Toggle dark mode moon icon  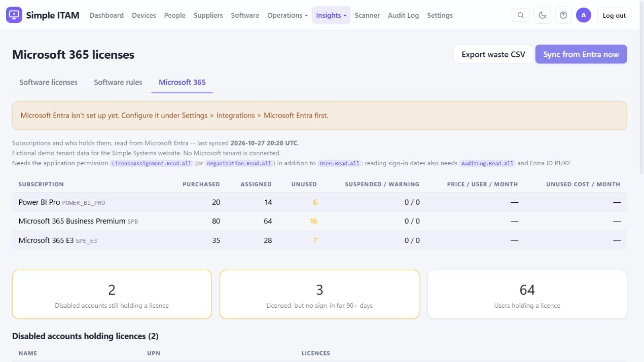[542, 15]
